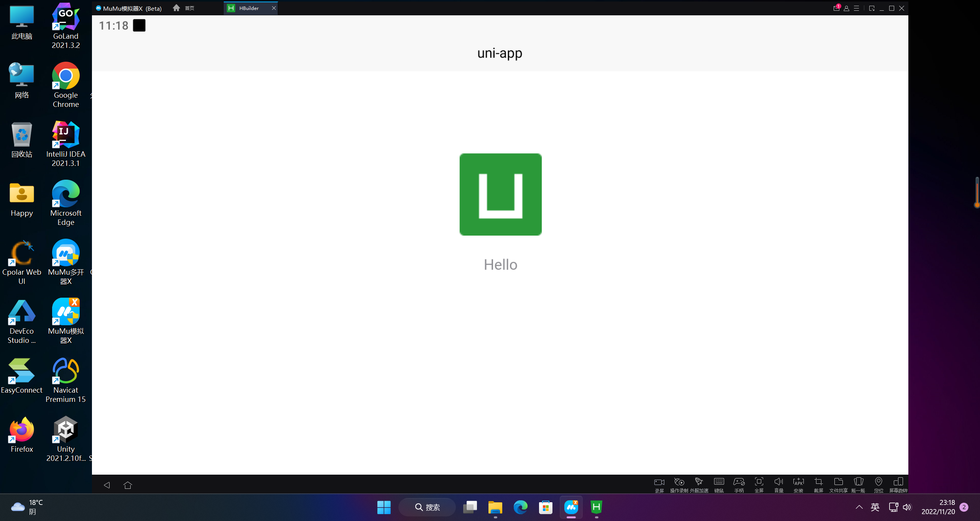This screenshot has width=980, height=521.
Task: Open emulator mail notifications
Action: pyautogui.click(x=836, y=8)
